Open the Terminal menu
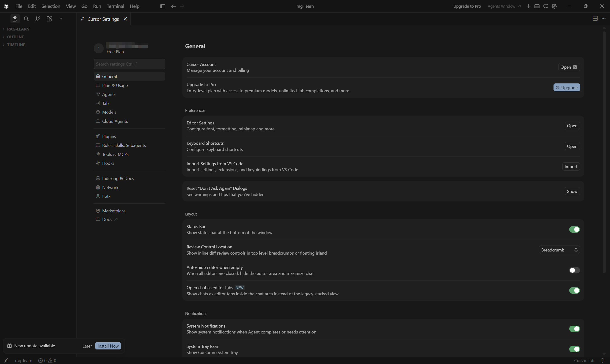The height and width of the screenshot is (364, 610). (x=115, y=6)
